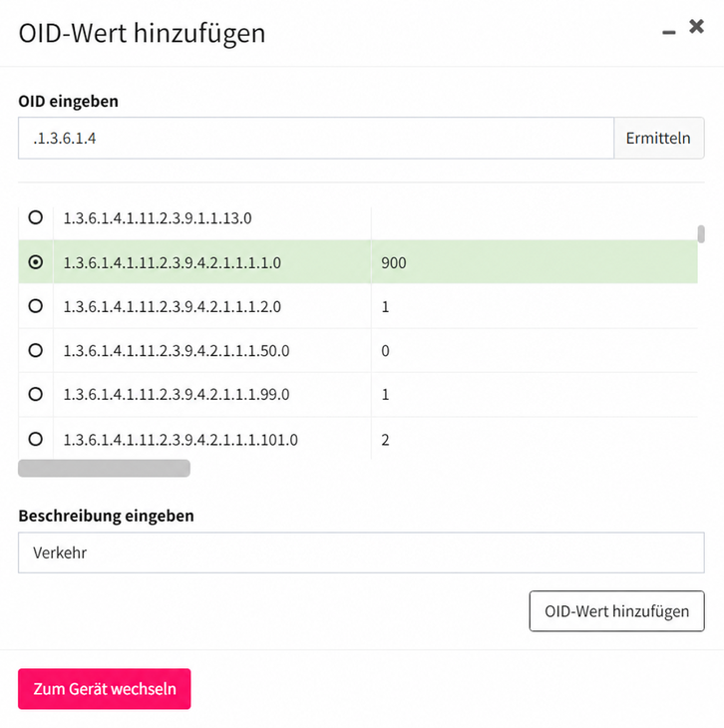Select radio button for OID ending 101.0
The height and width of the screenshot is (728, 724).
[36, 439]
